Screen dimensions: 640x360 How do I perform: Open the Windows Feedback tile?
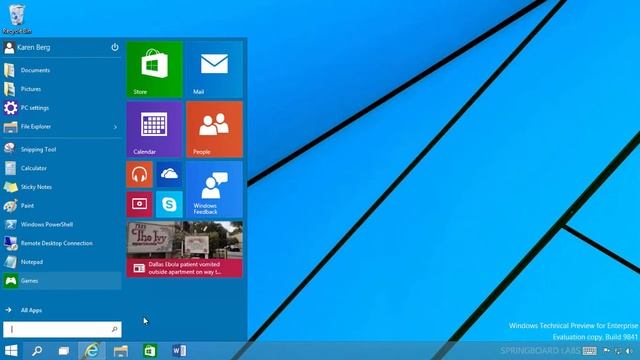point(214,189)
